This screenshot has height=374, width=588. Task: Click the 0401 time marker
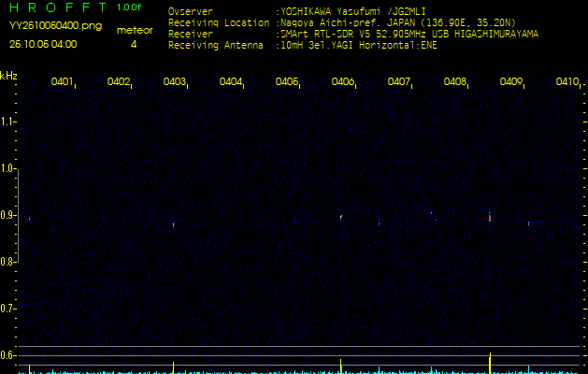tap(62, 81)
